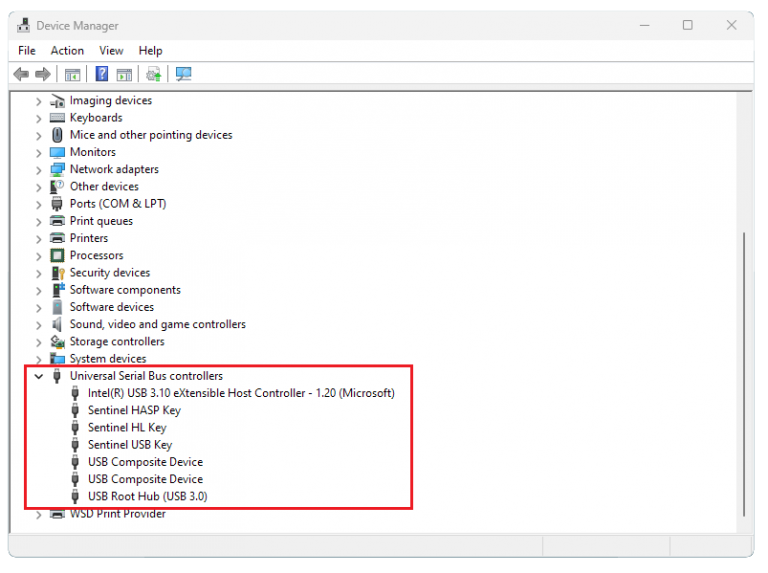Image resolution: width=768 pixels, height=573 pixels.
Task: Click the Software devices icon
Action: pyautogui.click(x=57, y=307)
